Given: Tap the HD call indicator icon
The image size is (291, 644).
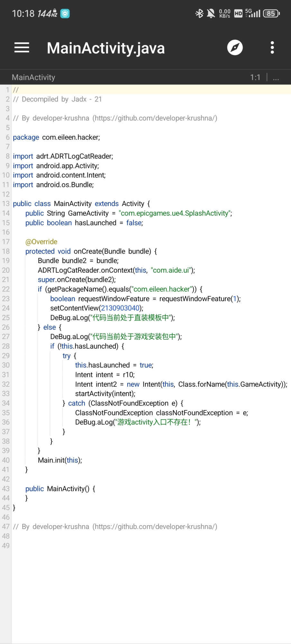Looking at the screenshot, I should coord(238,14).
